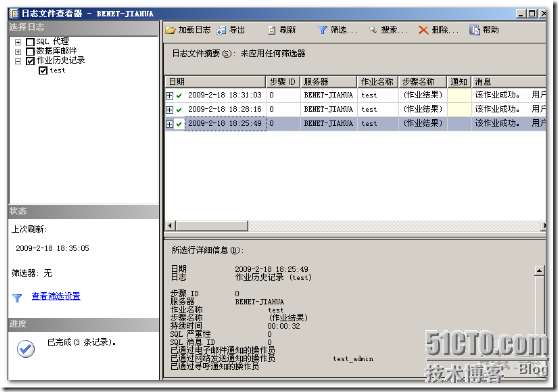Collapse the 作业历史记录 tree node
The height and width of the screenshot is (392, 558).
pos(18,61)
